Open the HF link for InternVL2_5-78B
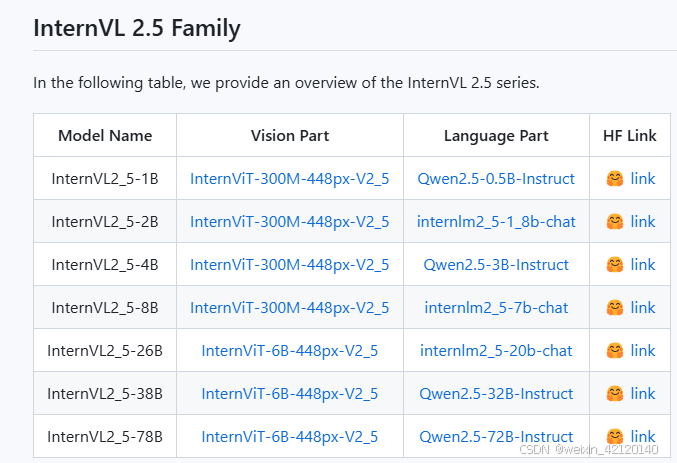Screen dimensions: 677x463 coord(643,437)
